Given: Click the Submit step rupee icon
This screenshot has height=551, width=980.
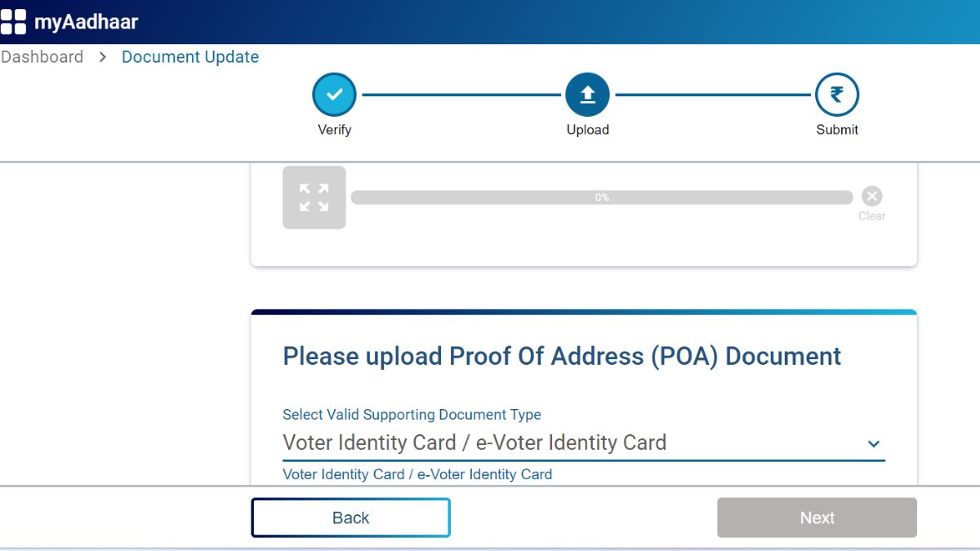Looking at the screenshot, I should pyautogui.click(x=836, y=95).
